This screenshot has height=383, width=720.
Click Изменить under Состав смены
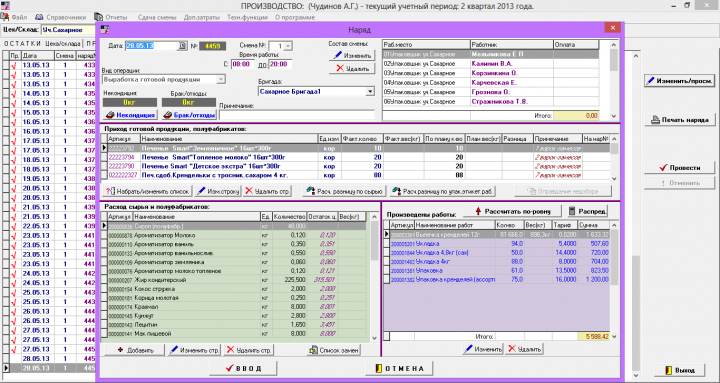point(352,56)
